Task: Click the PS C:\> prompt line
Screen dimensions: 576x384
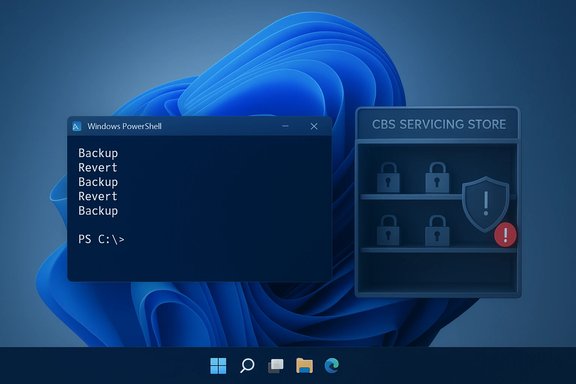Action: pos(101,240)
